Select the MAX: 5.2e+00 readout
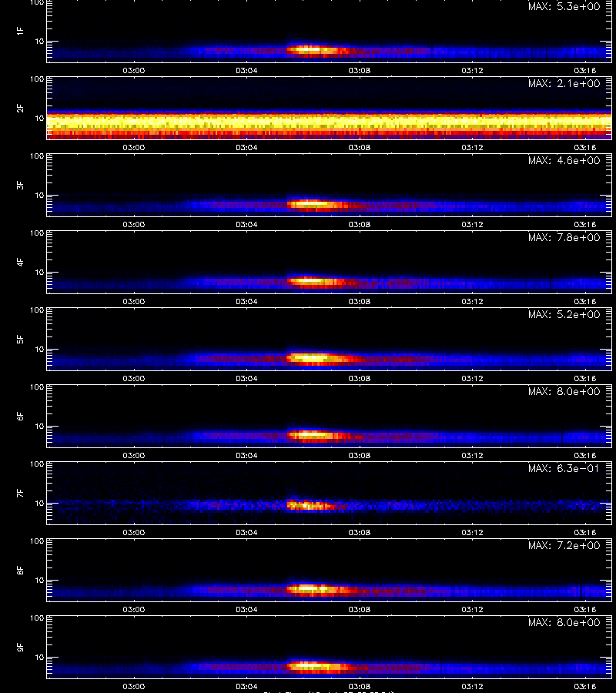 pos(564,314)
